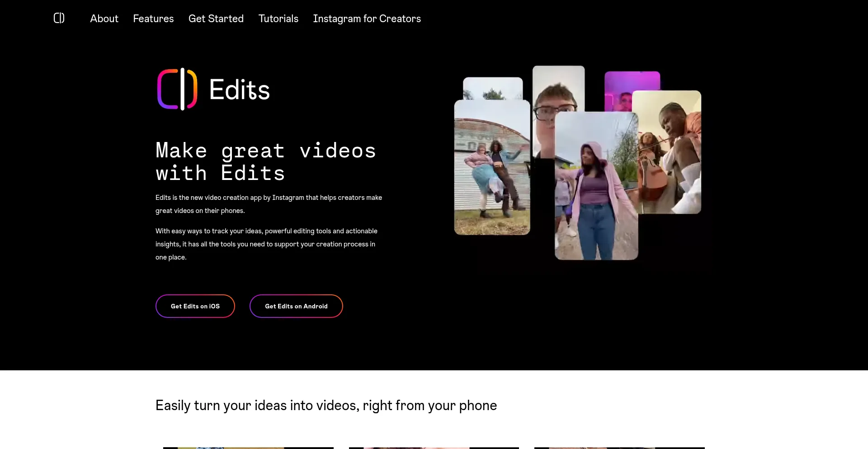
Task: Click the paragraph starting "Edits is the new"
Action: pyautogui.click(x=269, y=204)
